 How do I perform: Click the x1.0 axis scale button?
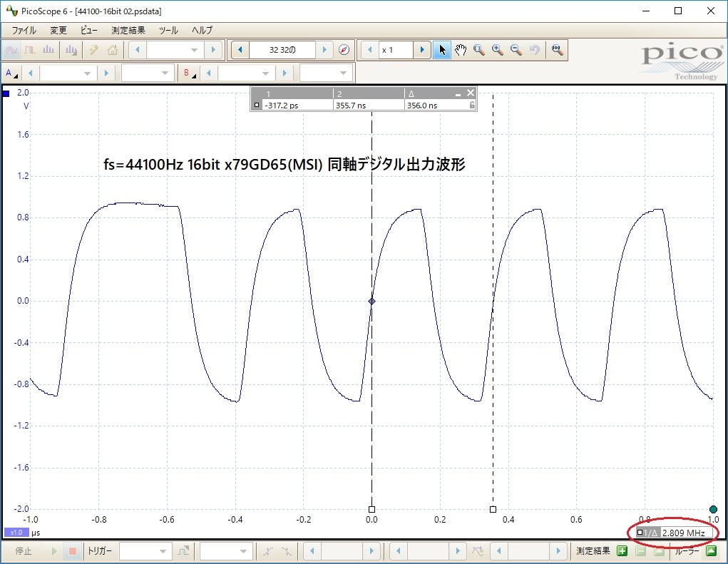coord(16,533)
